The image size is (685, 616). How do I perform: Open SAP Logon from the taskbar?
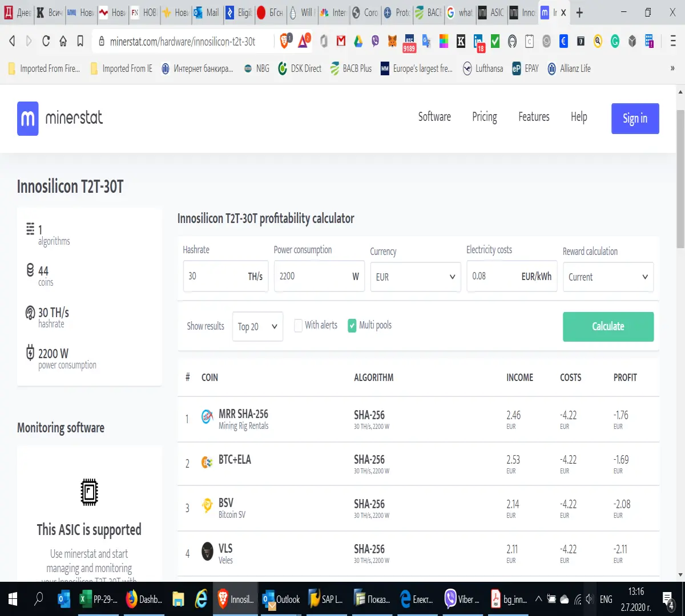pyautogui.click(x=326, y=599)
